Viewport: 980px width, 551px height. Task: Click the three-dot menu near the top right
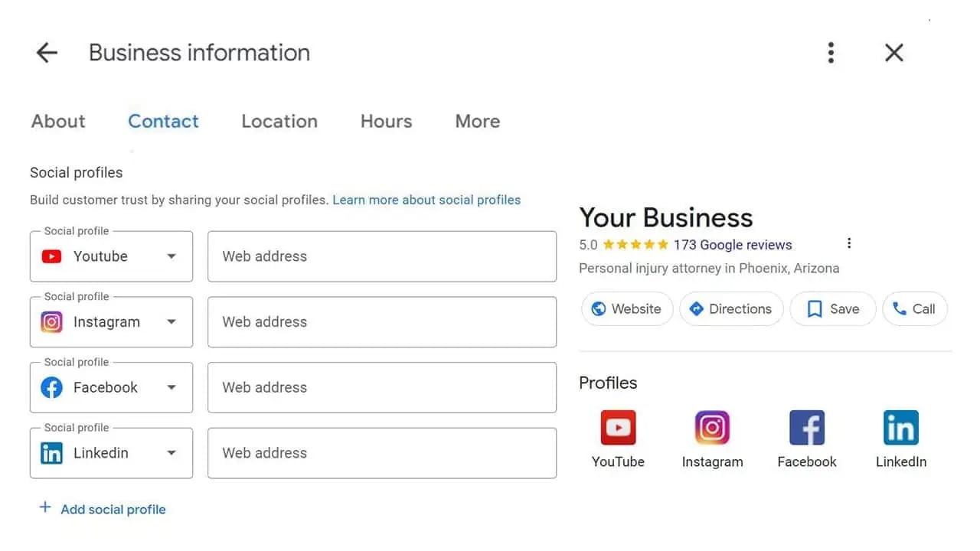[831, 52]
